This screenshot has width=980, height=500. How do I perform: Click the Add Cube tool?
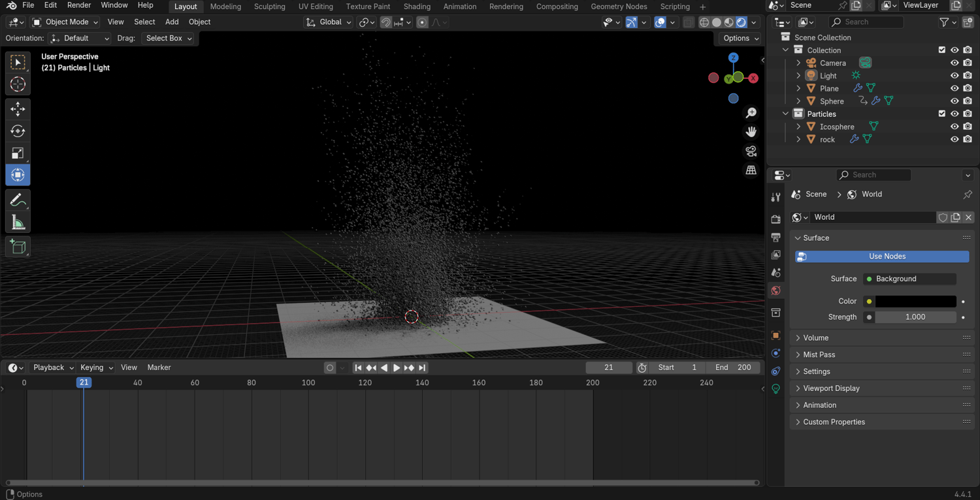pyautogui.click(x=18, y=247)
